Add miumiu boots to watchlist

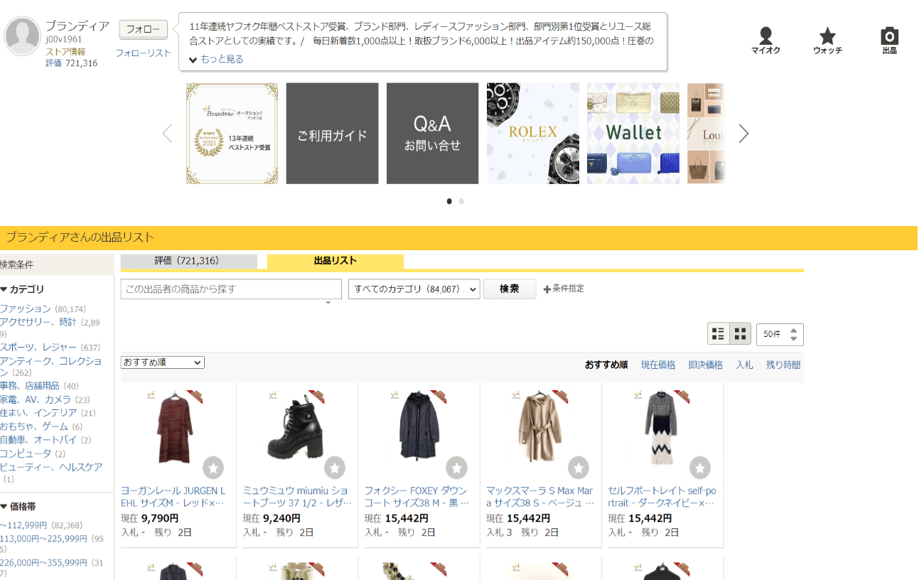point(335,468)
